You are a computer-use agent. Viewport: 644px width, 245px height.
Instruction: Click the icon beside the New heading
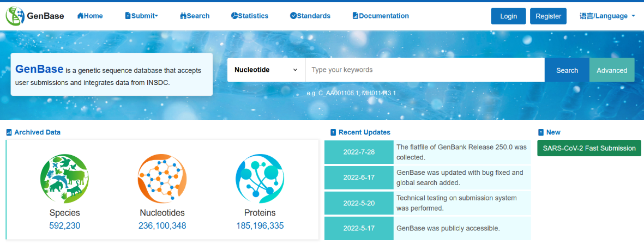click(x=541, y=132)
